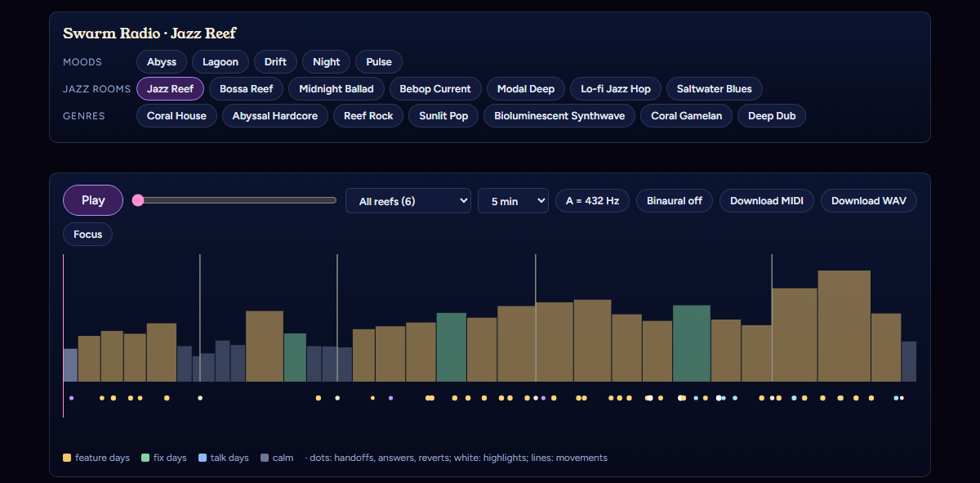
Task: Select the Sunlit Pop genre
Action: [x=443, y=116]
